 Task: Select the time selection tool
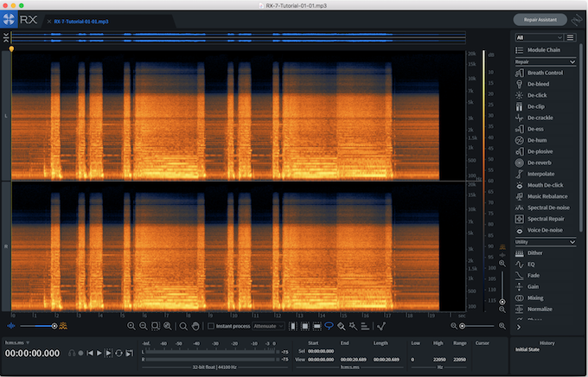click(293, 326)
